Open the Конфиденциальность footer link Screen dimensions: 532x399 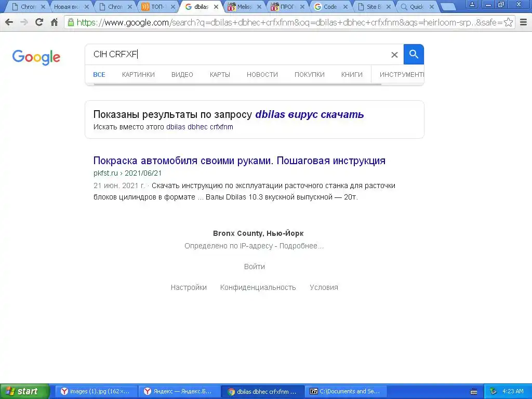[258, 287]
